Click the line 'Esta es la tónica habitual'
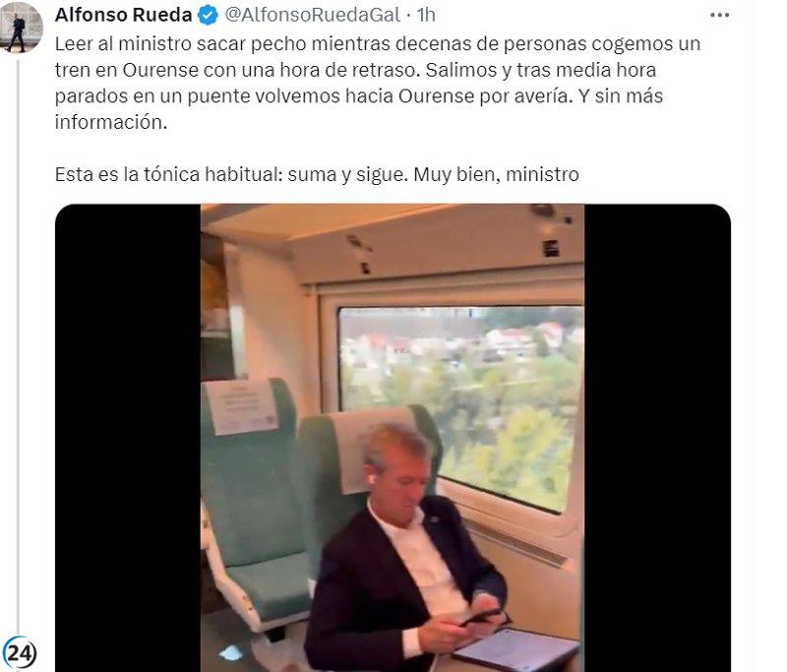The image size is (787, 672). 317,174
